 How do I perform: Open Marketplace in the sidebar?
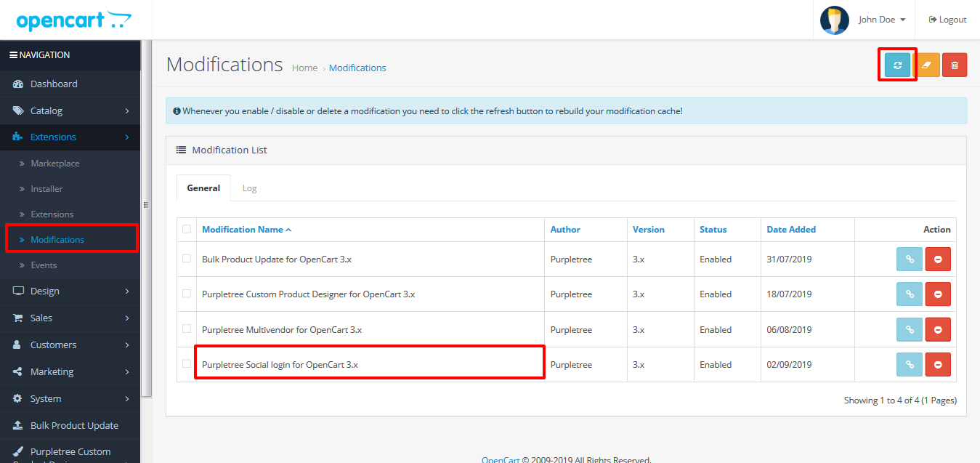[x=55, y=164]
